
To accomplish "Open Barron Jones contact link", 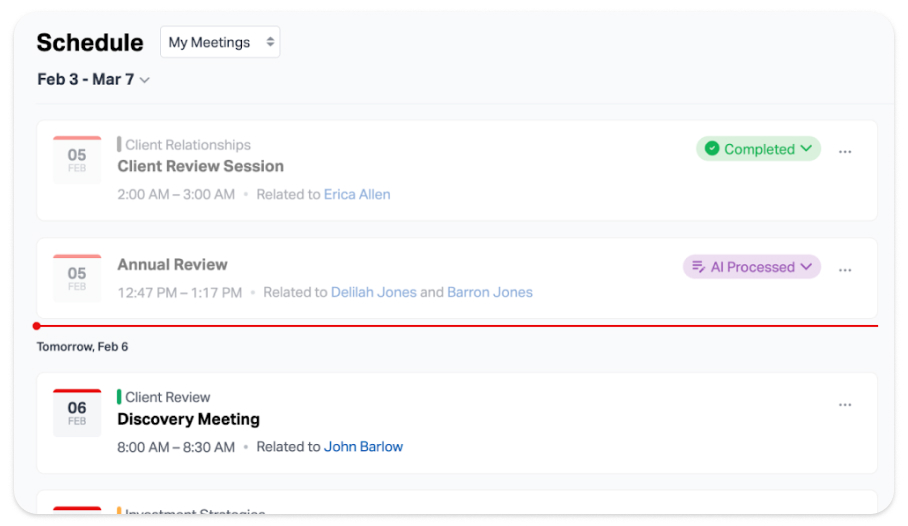I will [490, 292].
